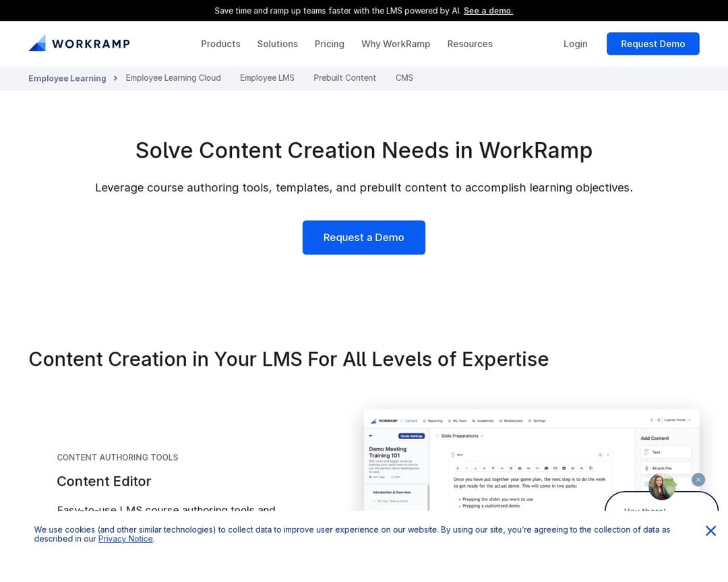Open chat by clicking the agent avatar

661,487
